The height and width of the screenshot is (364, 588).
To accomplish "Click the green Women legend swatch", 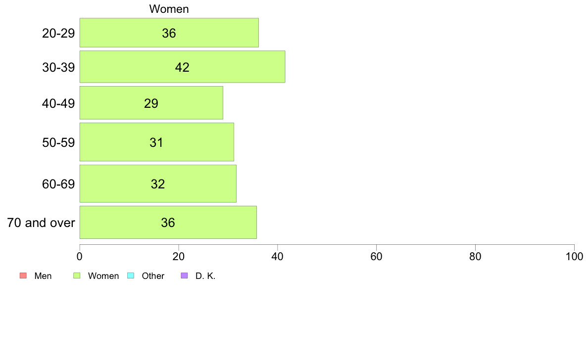I will (77, 275).
